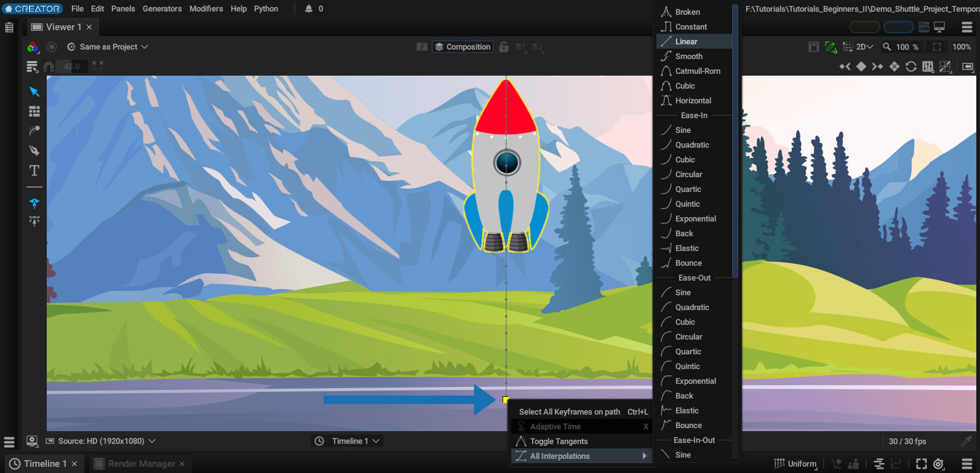This screenshot has width=980, height=473.
Task: Click the color channels RGB icon
Action: [x=33, y=47]
